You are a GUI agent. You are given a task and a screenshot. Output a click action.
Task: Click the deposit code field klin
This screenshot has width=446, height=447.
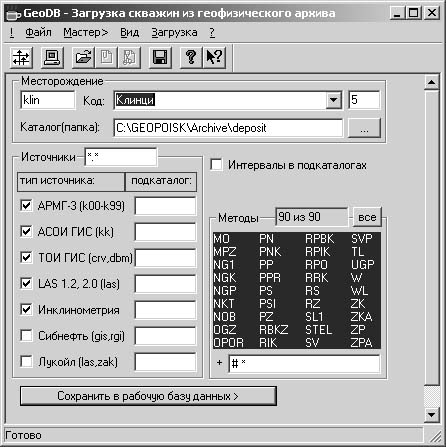pyautogui.click(x=48, y=100)
